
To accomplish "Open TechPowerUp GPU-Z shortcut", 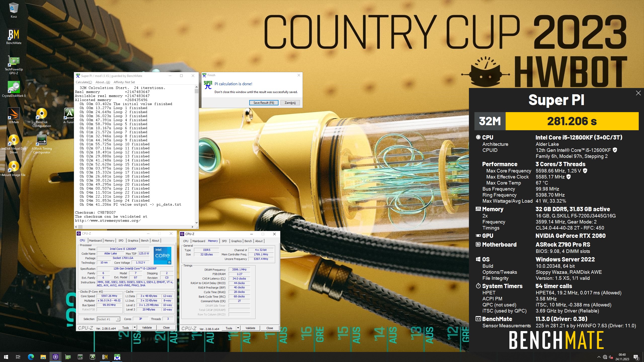I will pyautogui.click(x=14, y=65).
